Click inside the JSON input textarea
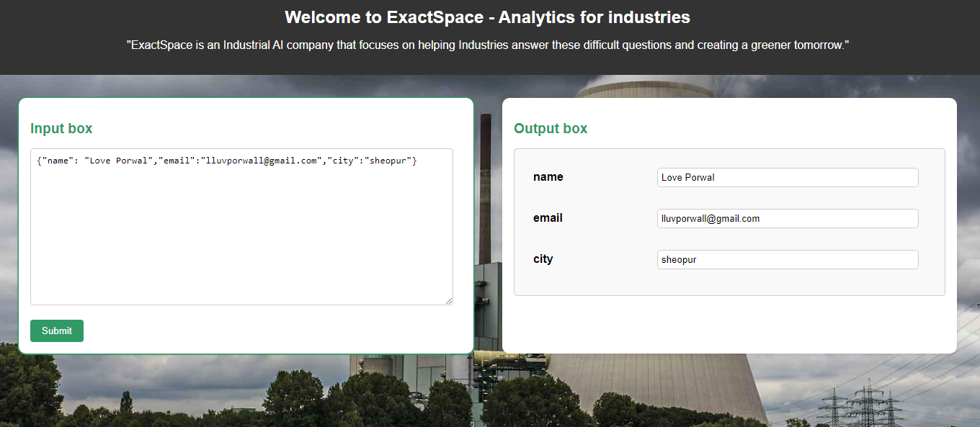This screenshot has height=427, width=980. [x=241, y=230]
